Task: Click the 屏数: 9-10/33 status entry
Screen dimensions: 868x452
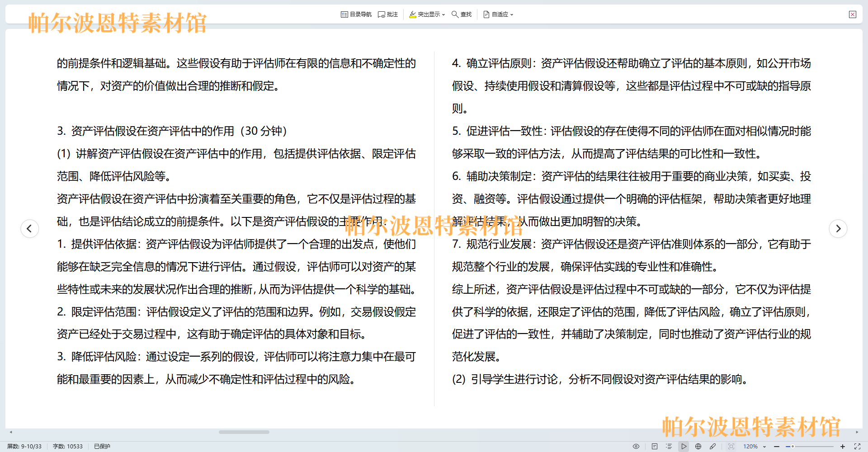Action: 24,446
